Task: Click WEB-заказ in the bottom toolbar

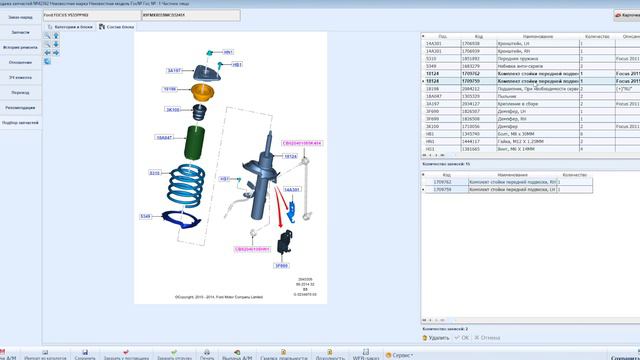Action: point(365,355)
